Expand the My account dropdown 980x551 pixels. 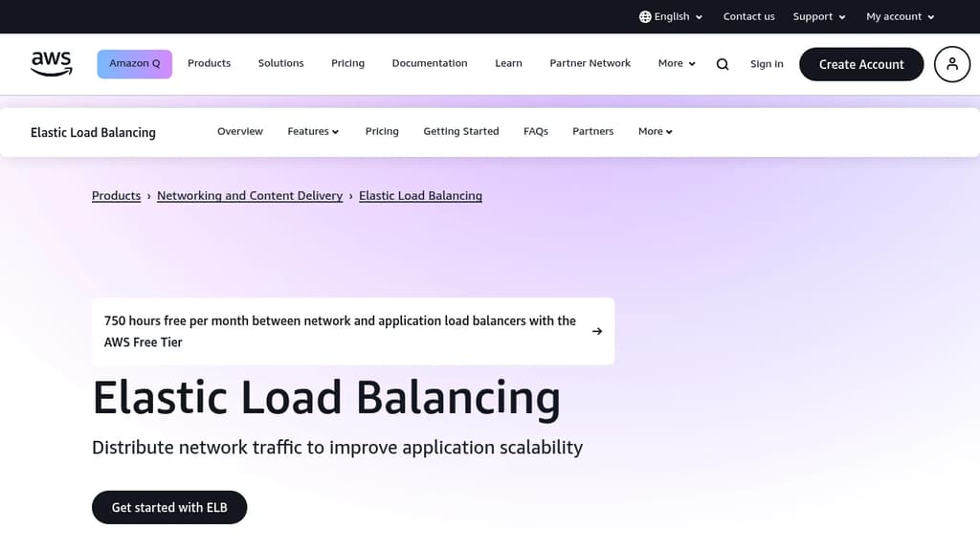coord(900,17)
